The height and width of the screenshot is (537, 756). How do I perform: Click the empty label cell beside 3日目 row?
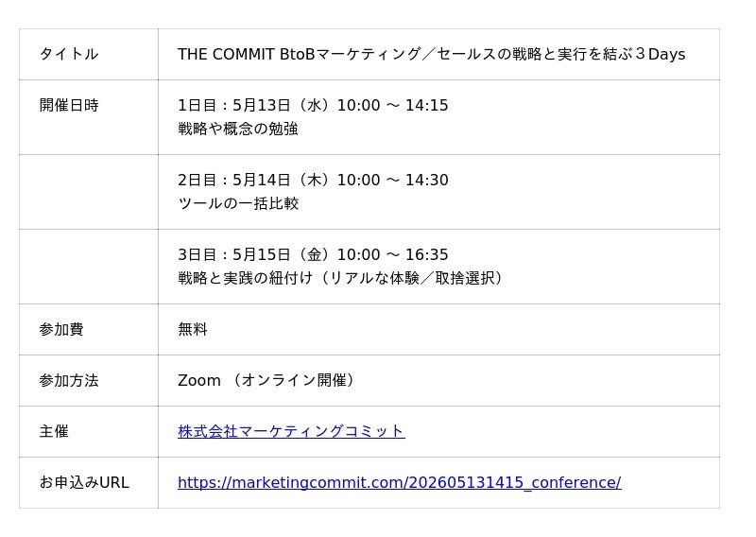[89, 266]
